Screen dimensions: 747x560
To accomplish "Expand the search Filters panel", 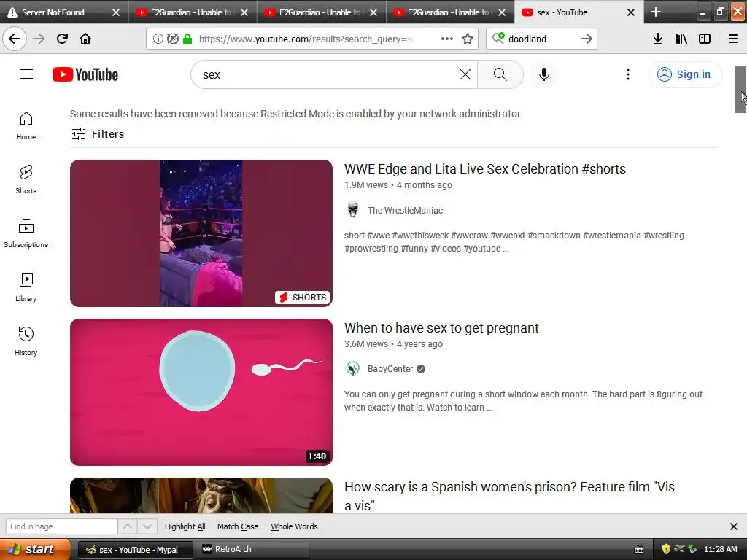I will point(98,134).
